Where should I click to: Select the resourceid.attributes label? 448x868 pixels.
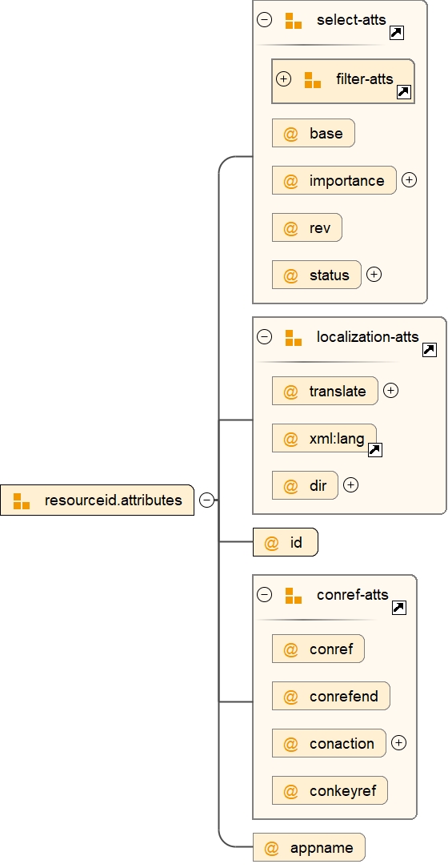pos(114,500)
